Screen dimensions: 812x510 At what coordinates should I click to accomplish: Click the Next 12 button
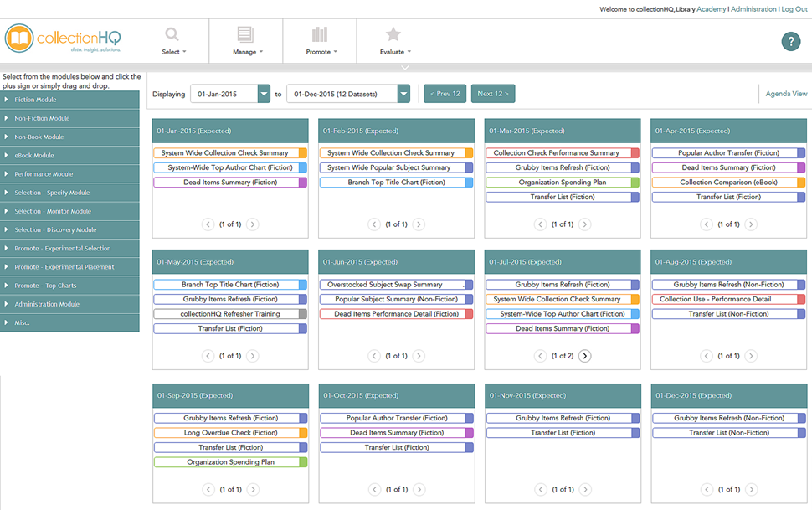[x=492, y=94]
